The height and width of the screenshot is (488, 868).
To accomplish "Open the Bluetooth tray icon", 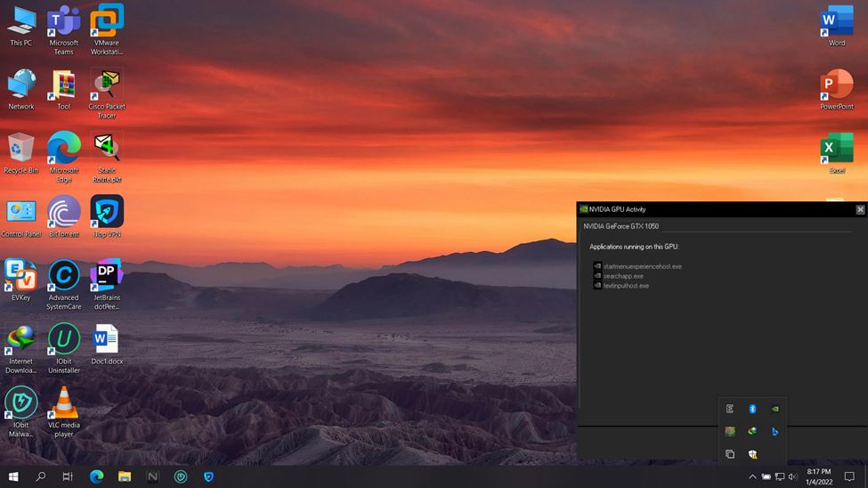I will tap(752, 409).
